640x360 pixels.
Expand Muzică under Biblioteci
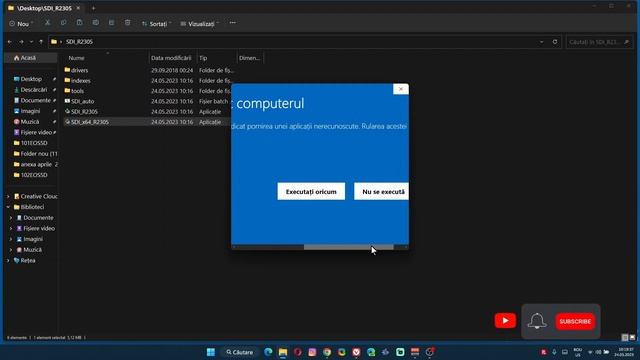[11, 249]
